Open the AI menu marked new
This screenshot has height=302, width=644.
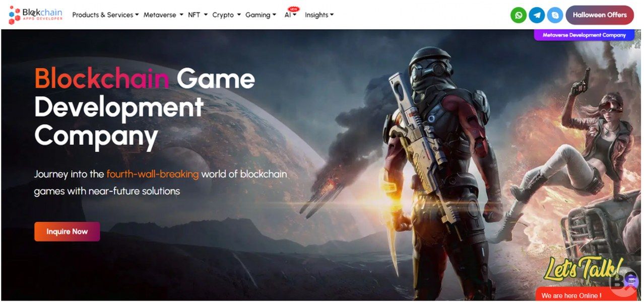(290, 15)
